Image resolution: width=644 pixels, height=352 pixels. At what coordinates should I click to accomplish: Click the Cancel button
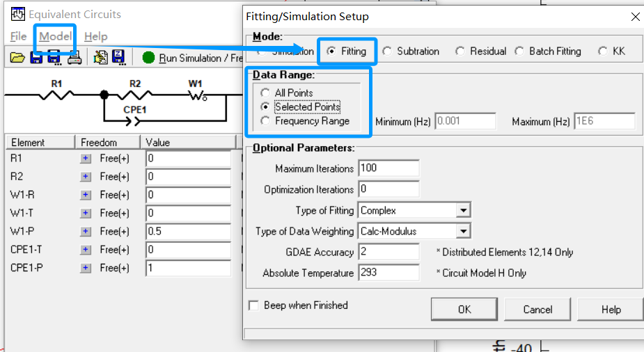tap(537, 310)
